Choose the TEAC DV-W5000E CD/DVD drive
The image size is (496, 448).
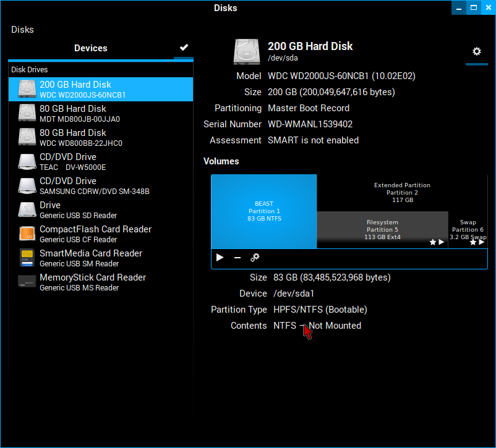101,162
